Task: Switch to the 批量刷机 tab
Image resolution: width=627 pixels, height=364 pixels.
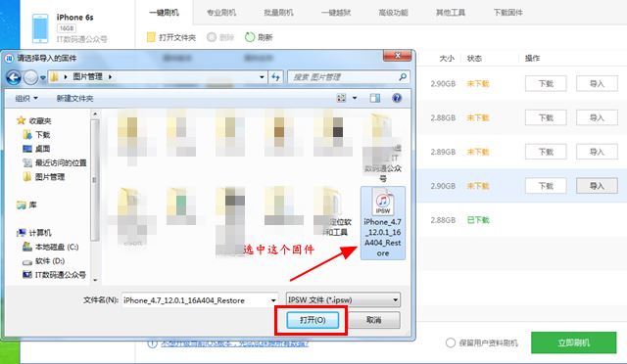Action: pyautogui.click(x=278, y=13)
